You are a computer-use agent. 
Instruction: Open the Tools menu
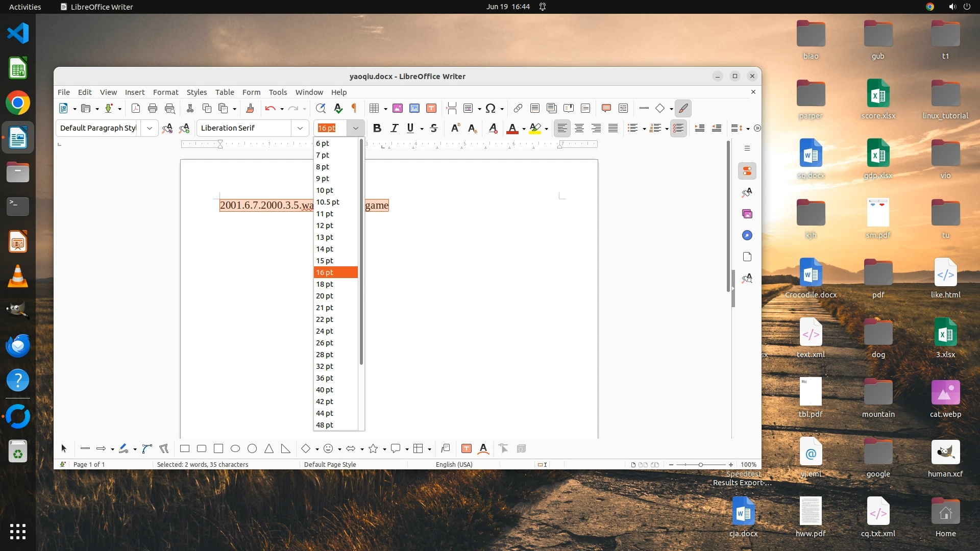point(278,92)
